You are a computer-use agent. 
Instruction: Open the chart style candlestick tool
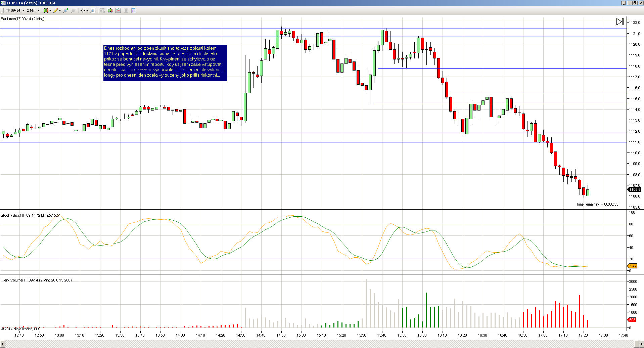click(x=46, y=10)
